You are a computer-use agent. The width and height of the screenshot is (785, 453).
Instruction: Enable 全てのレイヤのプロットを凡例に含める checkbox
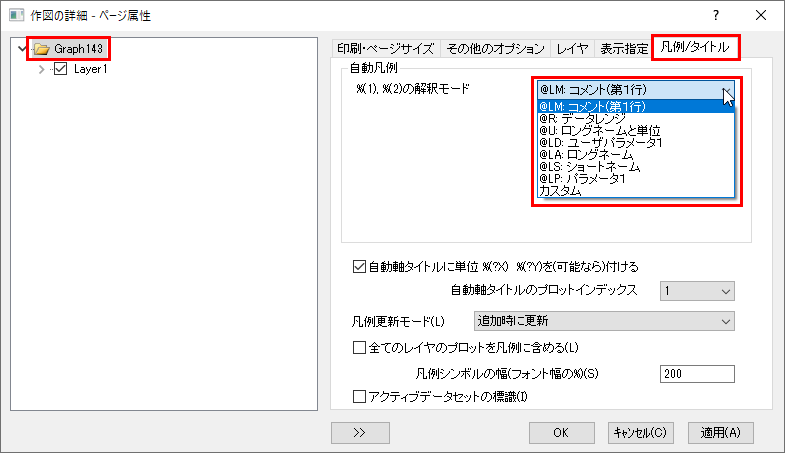[x=359, y=347]
